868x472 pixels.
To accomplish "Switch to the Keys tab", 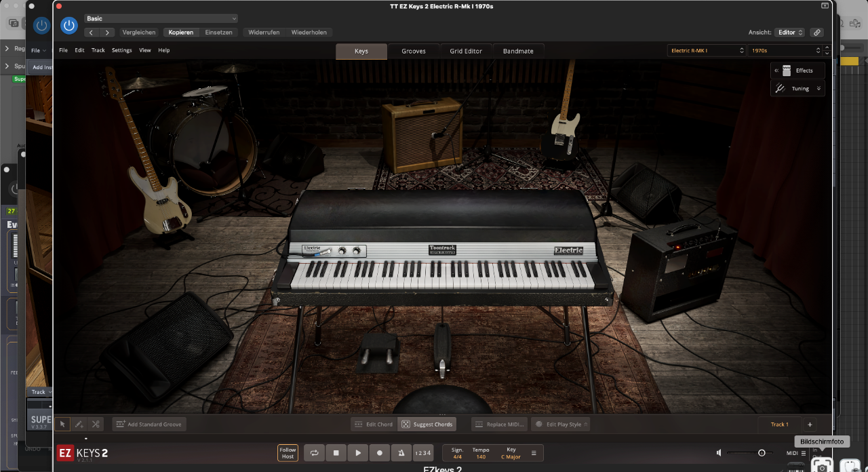I will 361,51.
